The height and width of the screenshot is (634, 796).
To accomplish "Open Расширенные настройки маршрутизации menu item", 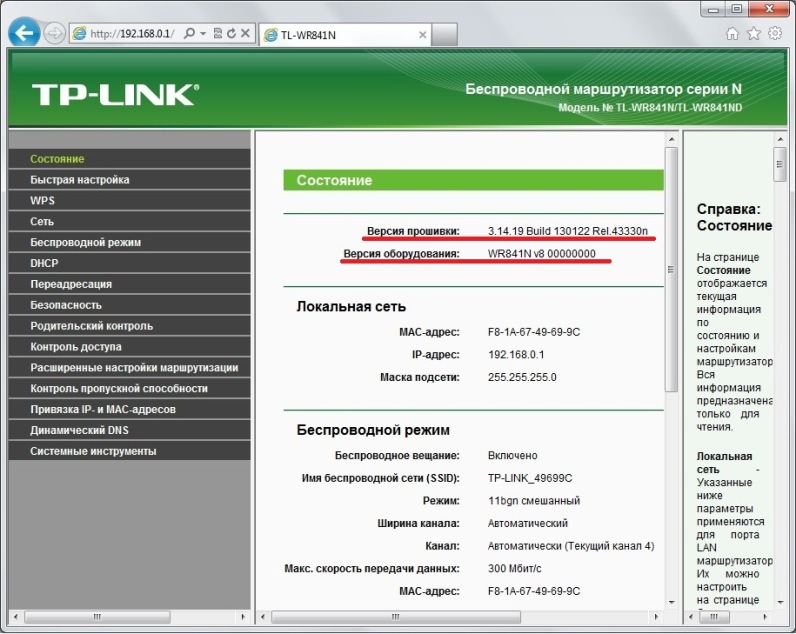I will pyautogui.click(x=129, y=368).
